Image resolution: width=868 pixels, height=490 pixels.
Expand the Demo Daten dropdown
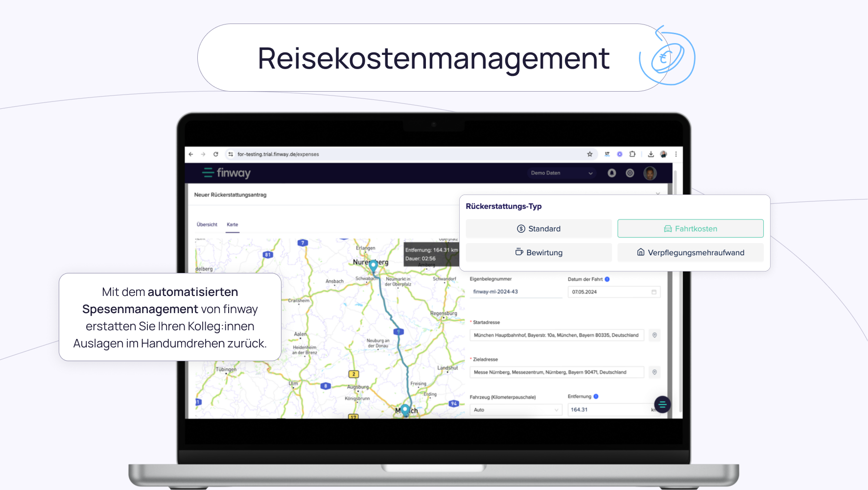(x=562, y=173)
